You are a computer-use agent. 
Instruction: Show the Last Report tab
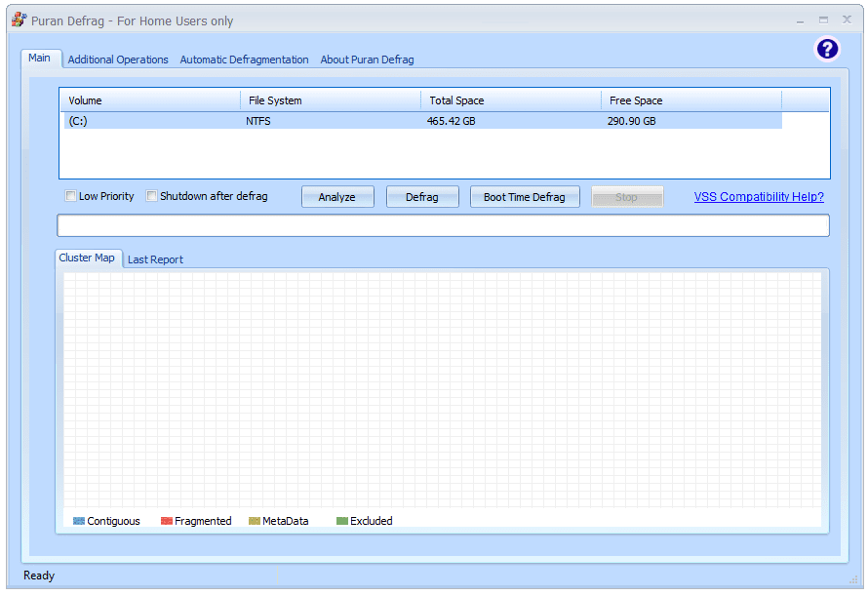pos(155,259)
